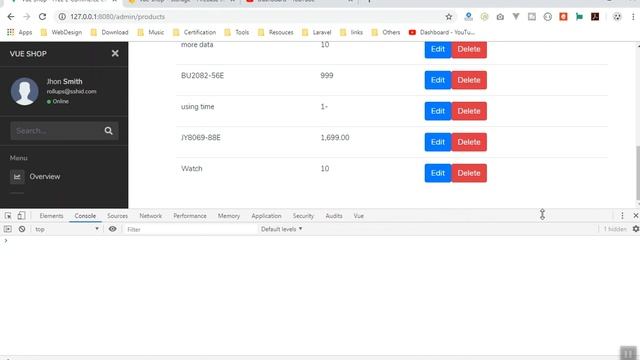640x360 pixels.
Task: Switch to the Vue devtools tab
Action: [x=358, y=216]
